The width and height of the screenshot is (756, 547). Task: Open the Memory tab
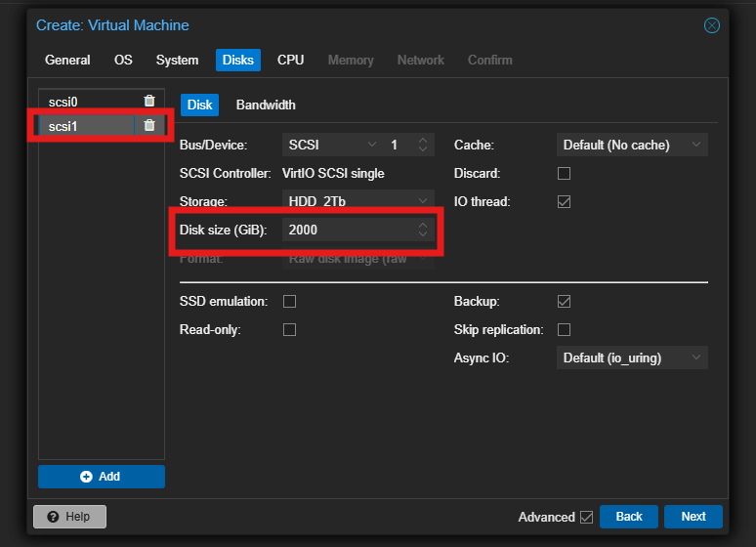[351, 60]
